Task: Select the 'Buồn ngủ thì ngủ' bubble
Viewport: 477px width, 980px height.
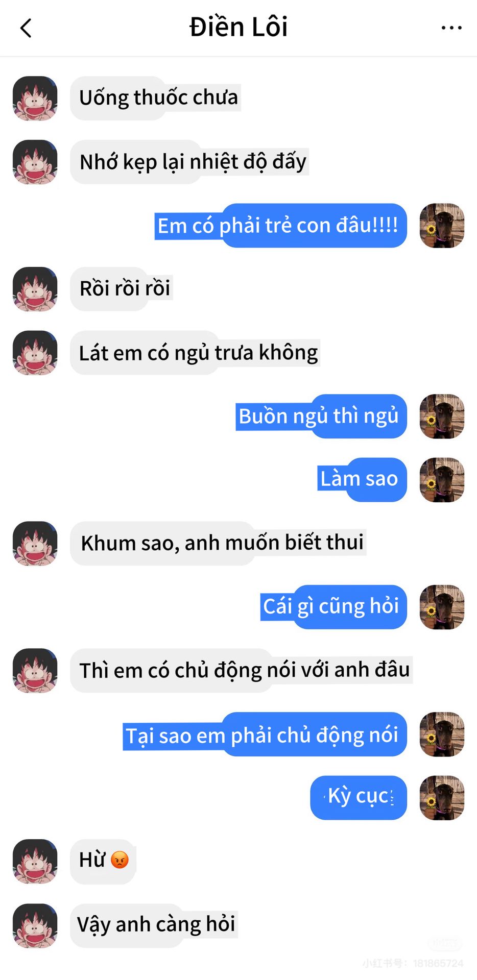Action: [321, 416]
